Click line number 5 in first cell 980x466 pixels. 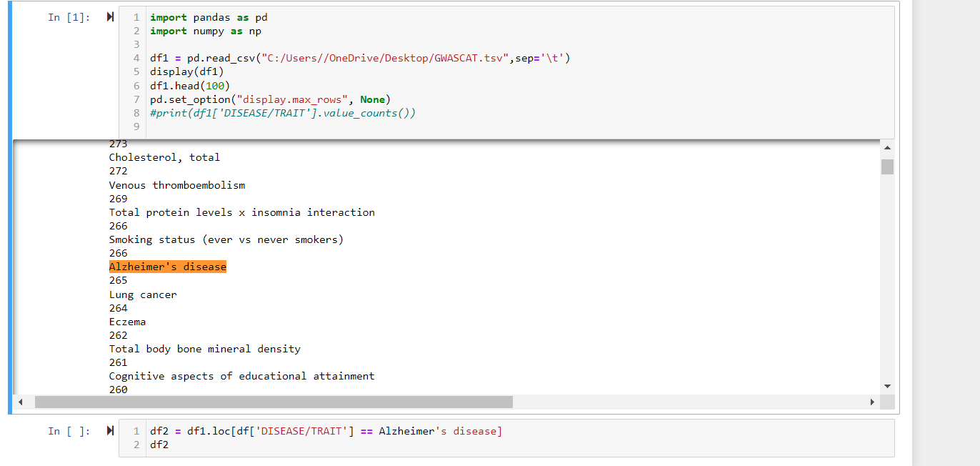tap(136, 71)
